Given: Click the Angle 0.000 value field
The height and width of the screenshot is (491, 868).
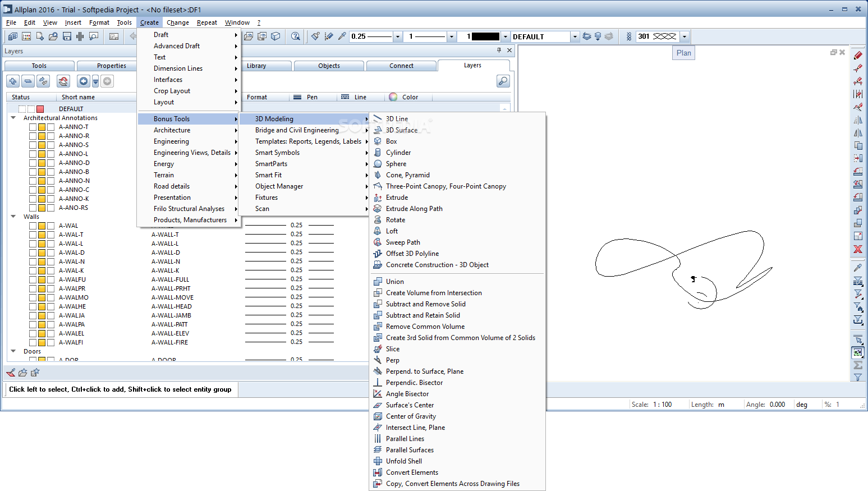Looking at the screenshot, I should pos(778,405).
